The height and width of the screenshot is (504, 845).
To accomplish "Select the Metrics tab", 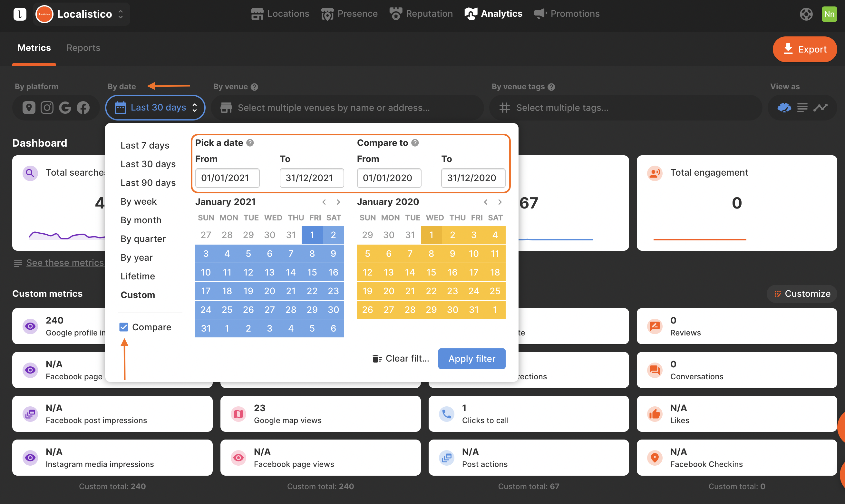I will tap(34, 48).
